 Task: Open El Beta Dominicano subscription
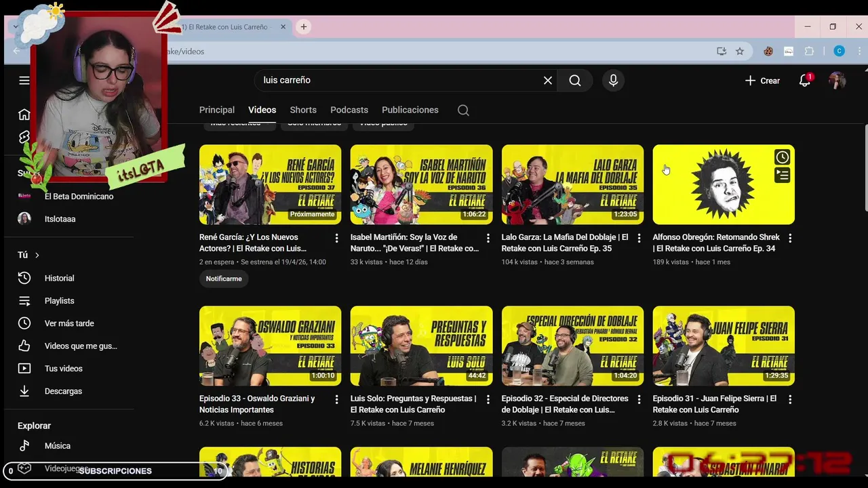(79, 197)
